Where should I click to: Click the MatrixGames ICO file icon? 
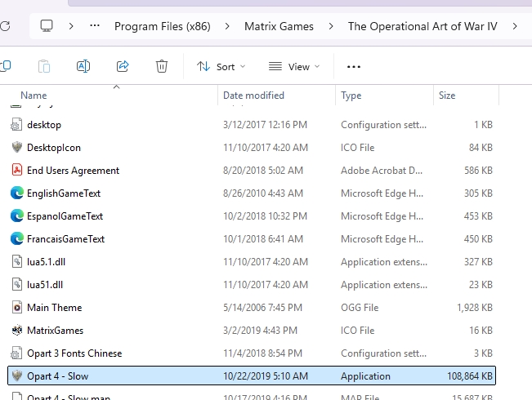click(x=17, y=330)
